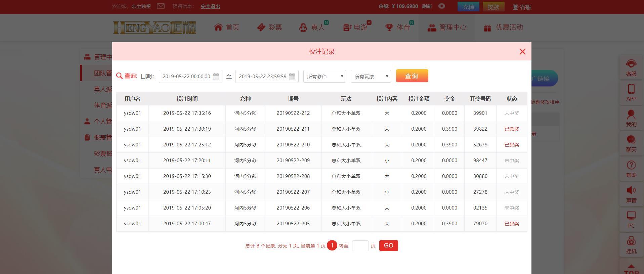The height and width of the screenshot is (274, 644).
Task: Select 团队管 item in left sidebar
Action: (x=103, y=73)
